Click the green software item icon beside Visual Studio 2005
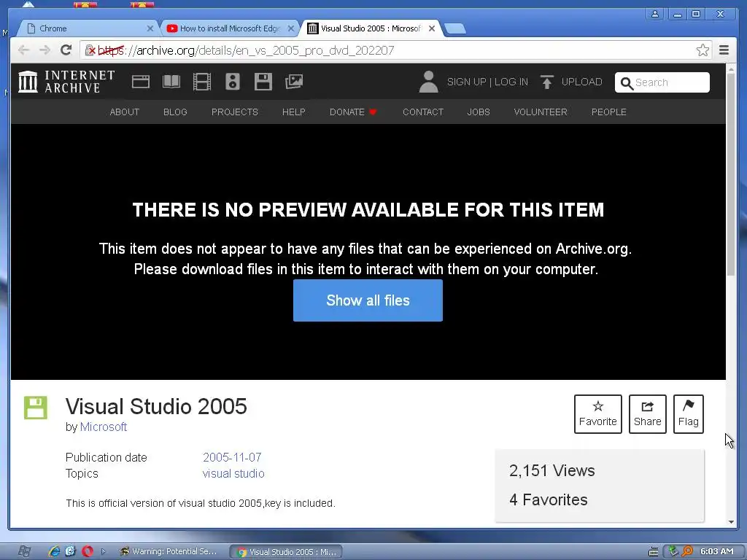Screen dimensions: 747x560 (36, 408)
